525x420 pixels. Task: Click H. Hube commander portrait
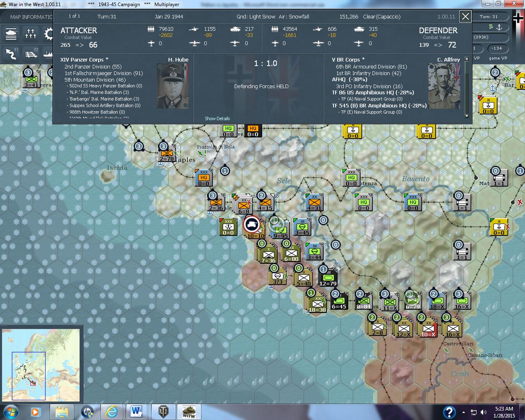coord(173,85)
